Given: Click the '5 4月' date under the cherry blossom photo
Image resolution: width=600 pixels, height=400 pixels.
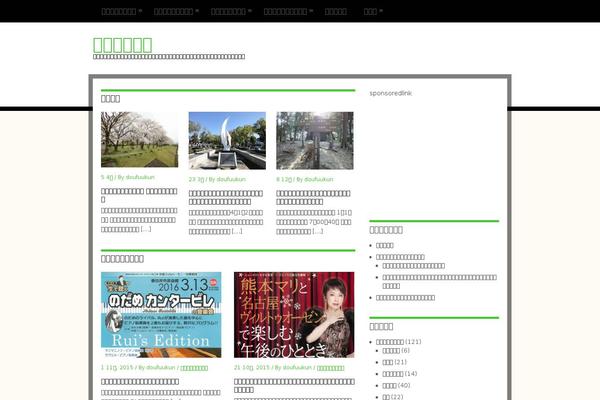Looking at the screenshot, I should 107,177.
